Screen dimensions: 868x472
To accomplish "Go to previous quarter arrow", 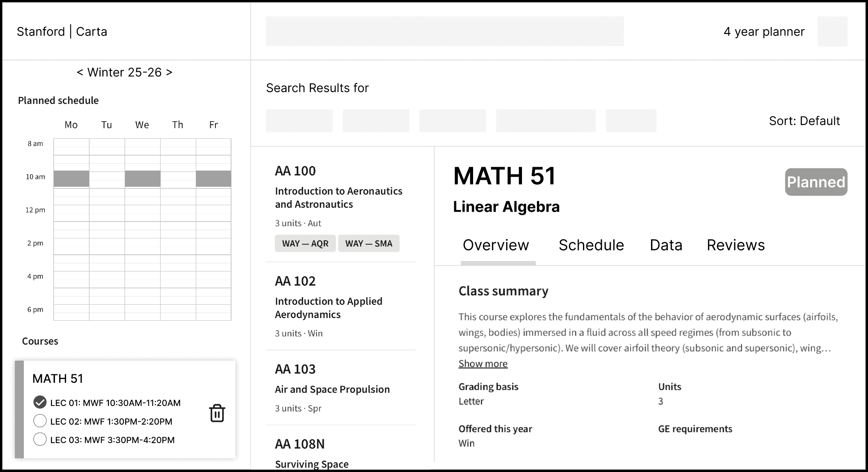I will 80,72.
